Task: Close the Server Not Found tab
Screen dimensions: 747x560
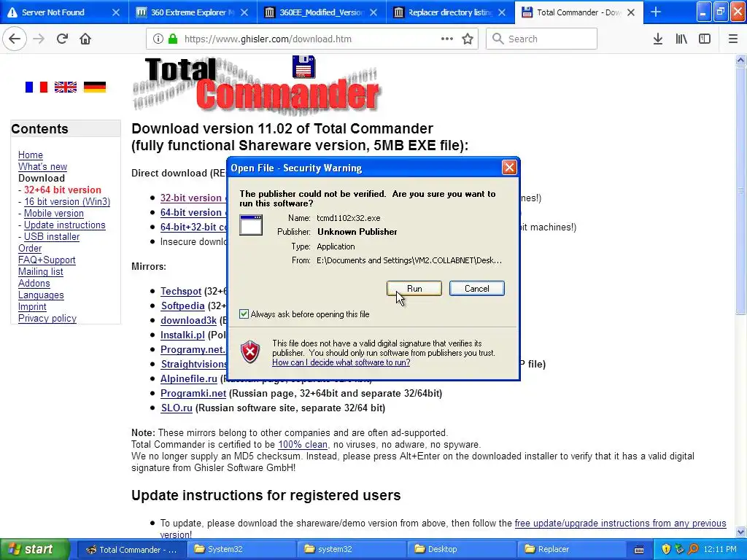Action: pos(116,12)
